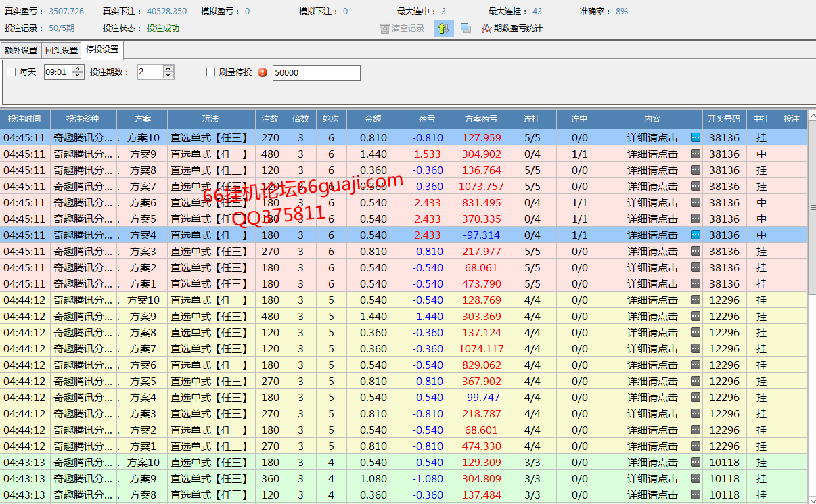This screenshot has width=816, height=504.
Task: Open detail icon for 04:44:12 方案6 row
Action: pyautogui.click(x=696, y=365)
